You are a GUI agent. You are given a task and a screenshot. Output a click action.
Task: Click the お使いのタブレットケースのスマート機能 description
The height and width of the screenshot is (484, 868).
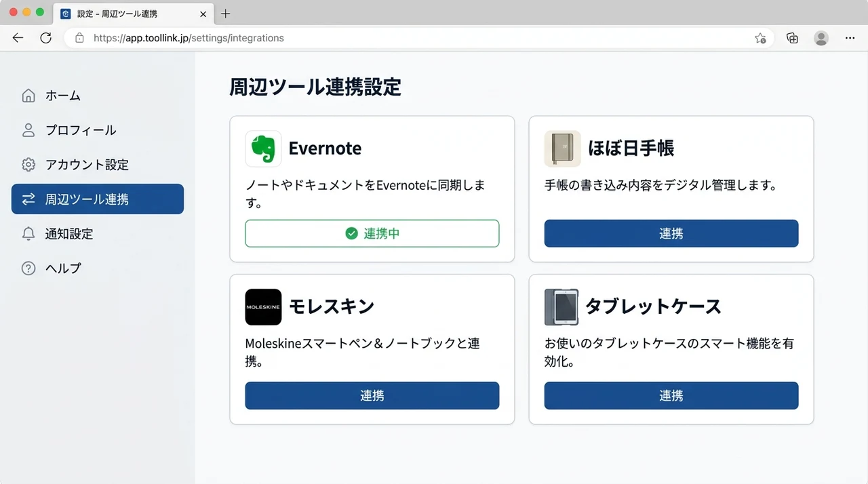pyautogui.click(x=669, y=352)
